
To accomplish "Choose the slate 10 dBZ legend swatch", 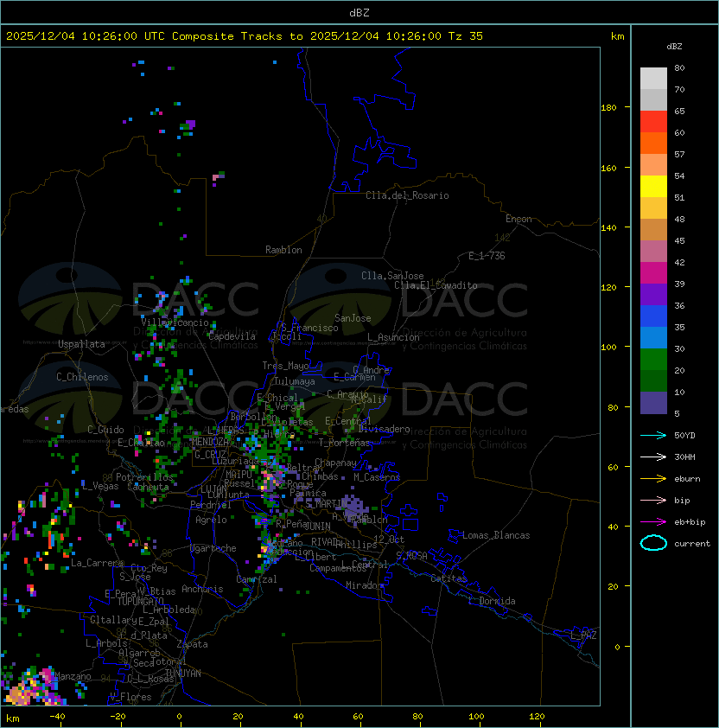I will point(653,403).
